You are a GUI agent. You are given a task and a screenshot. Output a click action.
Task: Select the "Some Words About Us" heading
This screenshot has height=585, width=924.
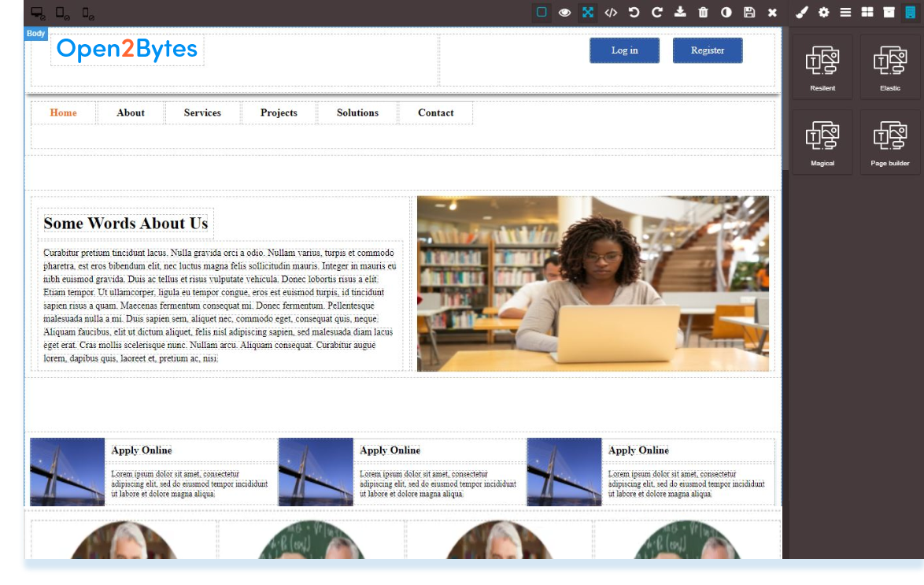click(125, 224)
